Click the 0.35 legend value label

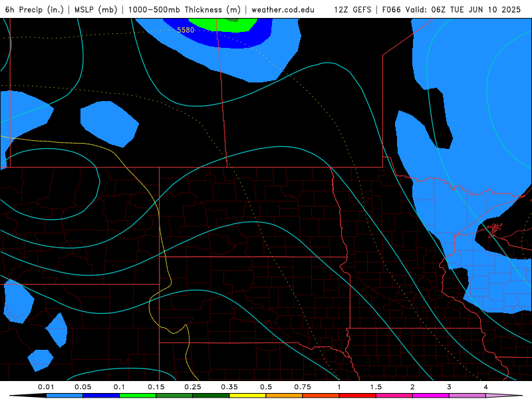coord(229,387)
